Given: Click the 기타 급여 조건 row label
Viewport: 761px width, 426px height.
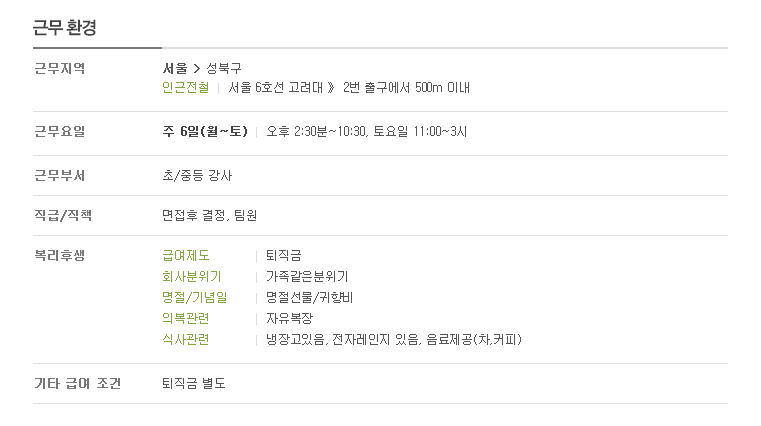Looking at the screenshot, I should pyautogui.click(x=78, y=384).
